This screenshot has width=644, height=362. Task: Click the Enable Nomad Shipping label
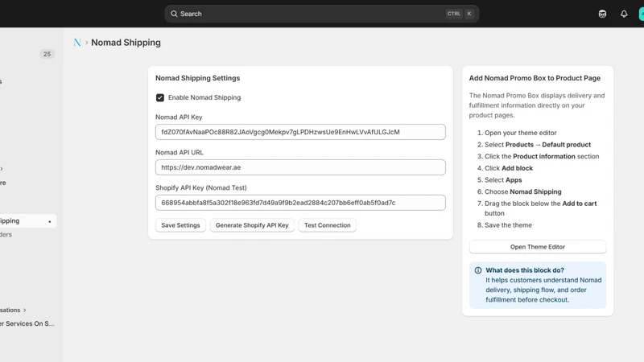coord(204,97)
